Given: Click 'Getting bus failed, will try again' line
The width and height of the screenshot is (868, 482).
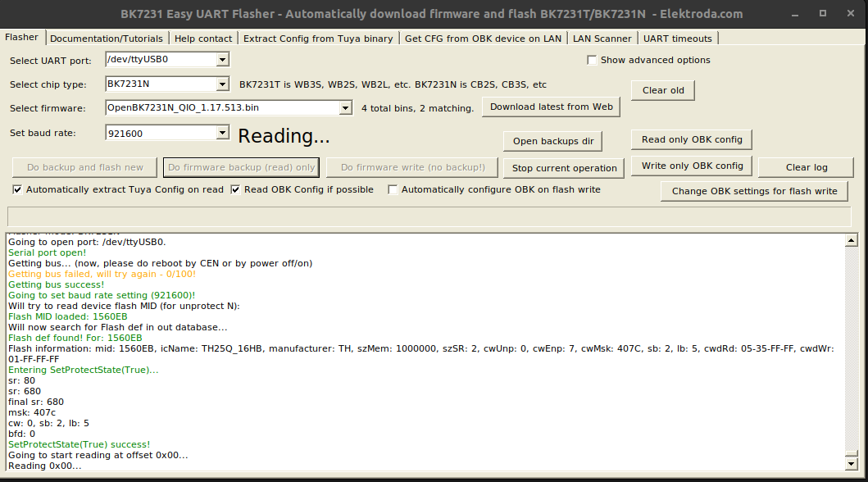Looking at the screenshot, I should (x=102, y=274).
